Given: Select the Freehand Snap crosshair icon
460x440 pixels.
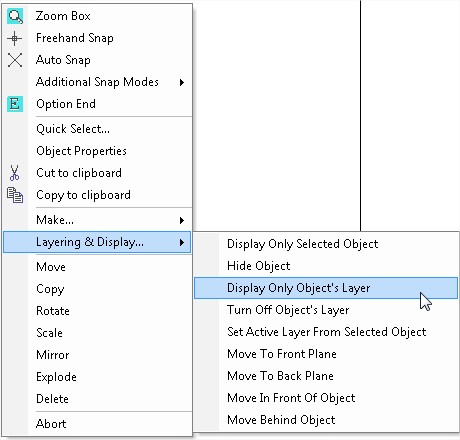Looking at the screenshot, I should [x=15, y=38].
